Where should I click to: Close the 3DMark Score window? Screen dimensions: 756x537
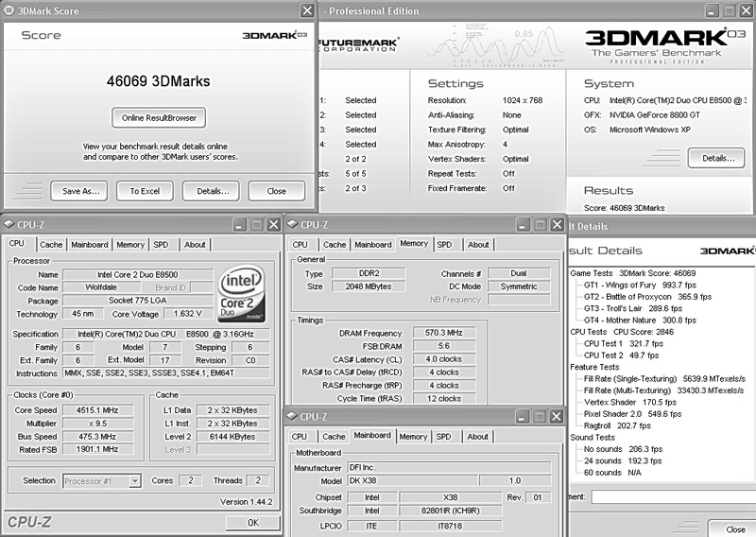307,10
